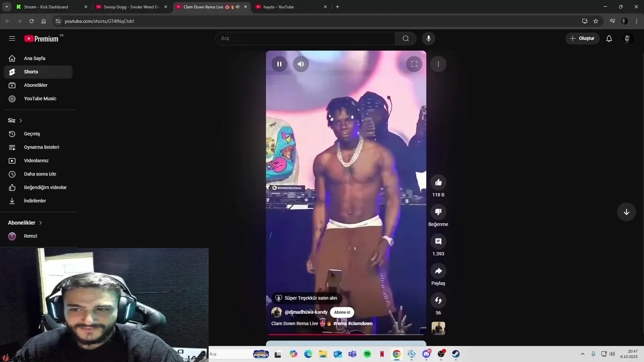Click the Oluştur create button
This screenshot has width=644, height=362.
[x=582, y=38]
